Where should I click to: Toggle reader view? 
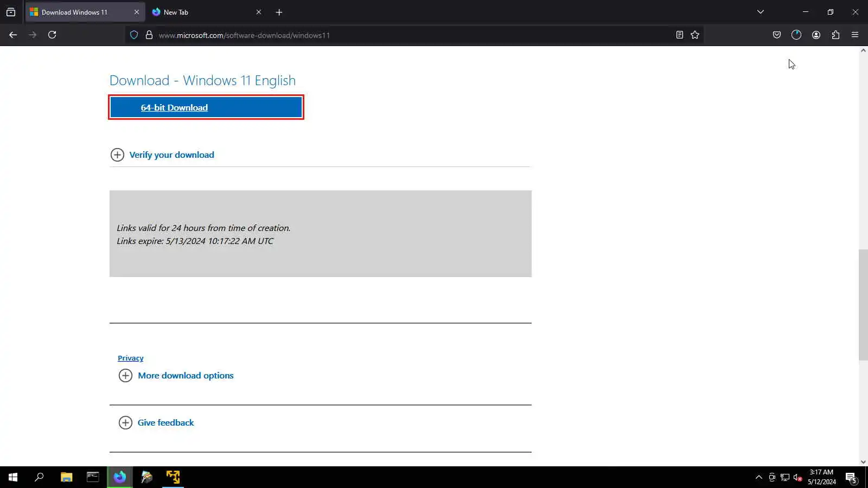click(x=679, y=35)
